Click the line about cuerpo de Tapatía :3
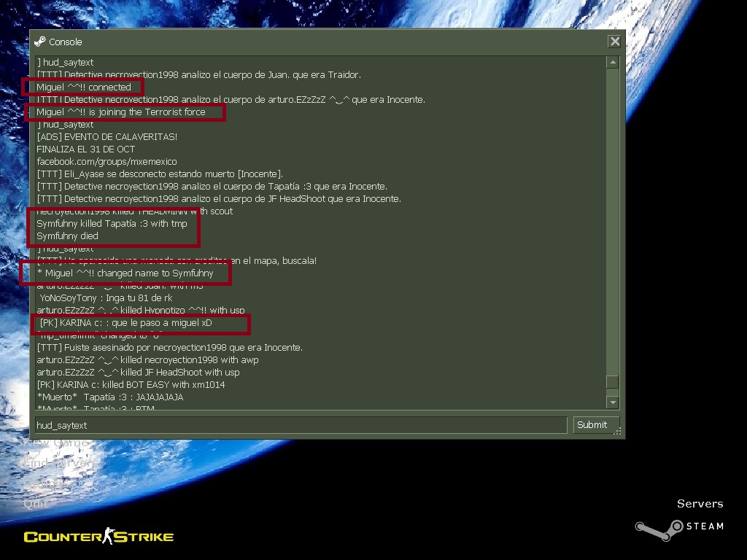The height and width of the screenshot is (560, 747). (212, 186)
